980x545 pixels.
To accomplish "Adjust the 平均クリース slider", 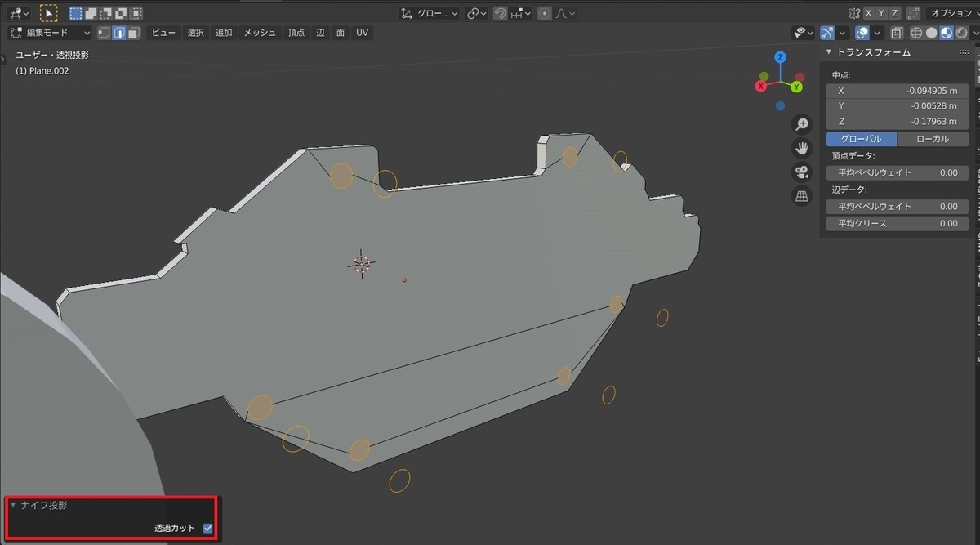I will coord(897,223).
